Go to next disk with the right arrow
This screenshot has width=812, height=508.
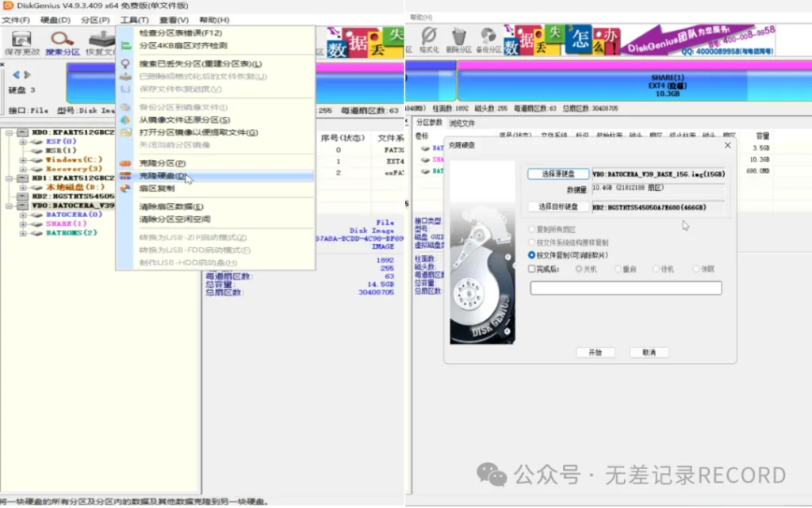[x=28, y=74]
